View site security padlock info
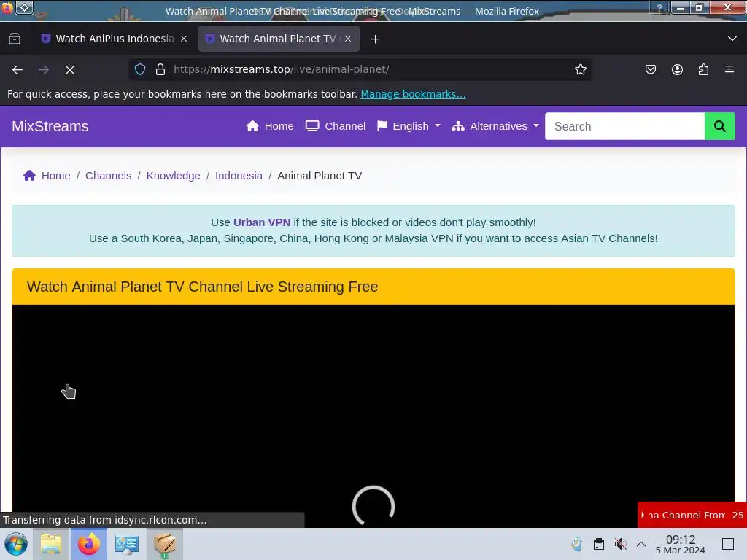The height and width of the screenshot is (560, 747). 160,69
